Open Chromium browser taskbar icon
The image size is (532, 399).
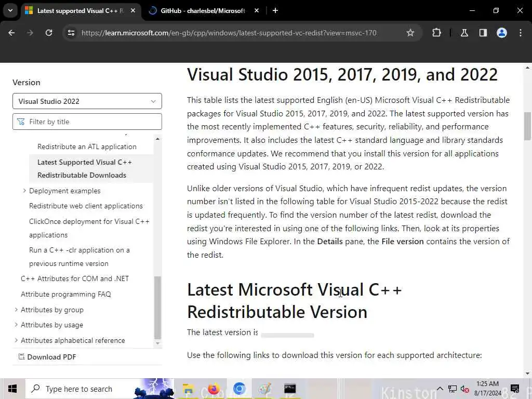[x=239, y=389]
